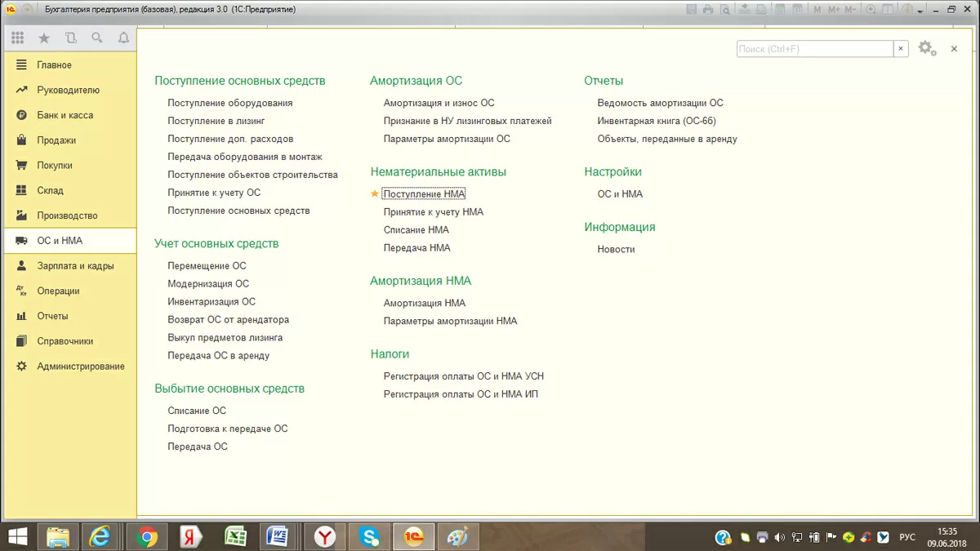The width and height of the screenshot is (980, 551).
Task: Open Excel from the taskbar
Action: (x=236, y=536)
